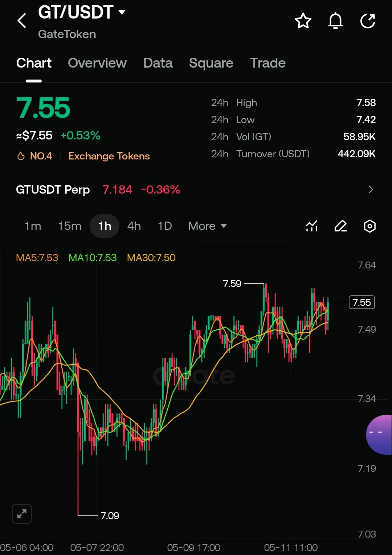Select the 15m timeframe

pyautogui.click(x=70, y=226)
